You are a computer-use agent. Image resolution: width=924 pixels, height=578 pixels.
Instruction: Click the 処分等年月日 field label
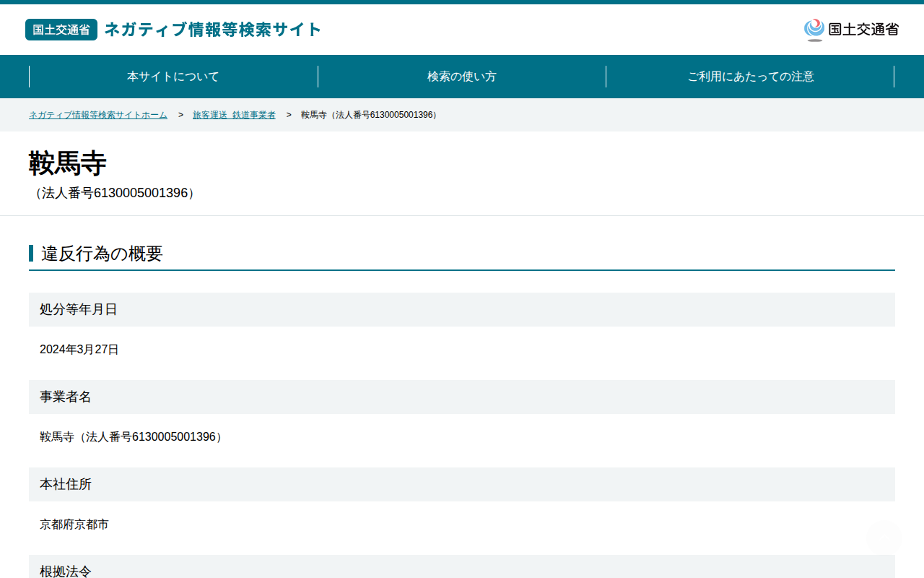[x=79, y=309]
